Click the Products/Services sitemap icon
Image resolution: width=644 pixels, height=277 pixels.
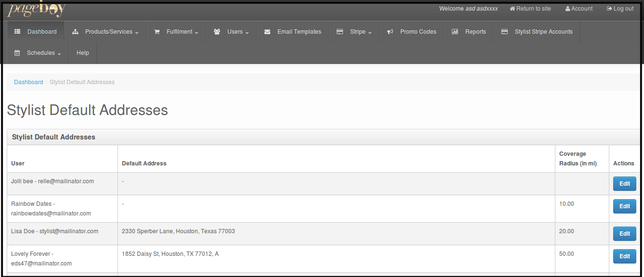click(x=75, y=32)
